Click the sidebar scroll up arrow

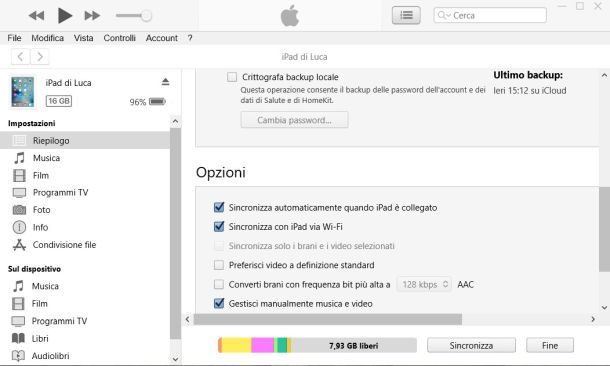pos(175,121)
